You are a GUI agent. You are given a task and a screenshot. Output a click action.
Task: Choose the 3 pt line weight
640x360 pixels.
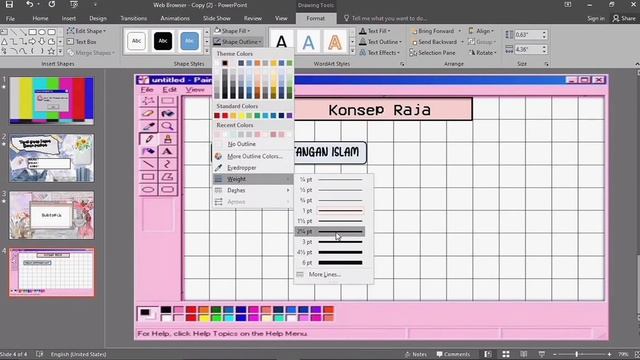point(330,242)
